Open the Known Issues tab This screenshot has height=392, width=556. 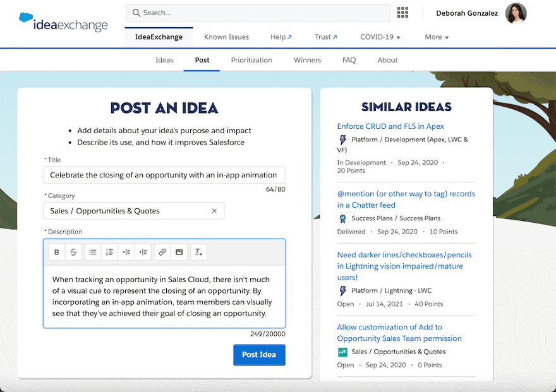[x=227, y=37]
